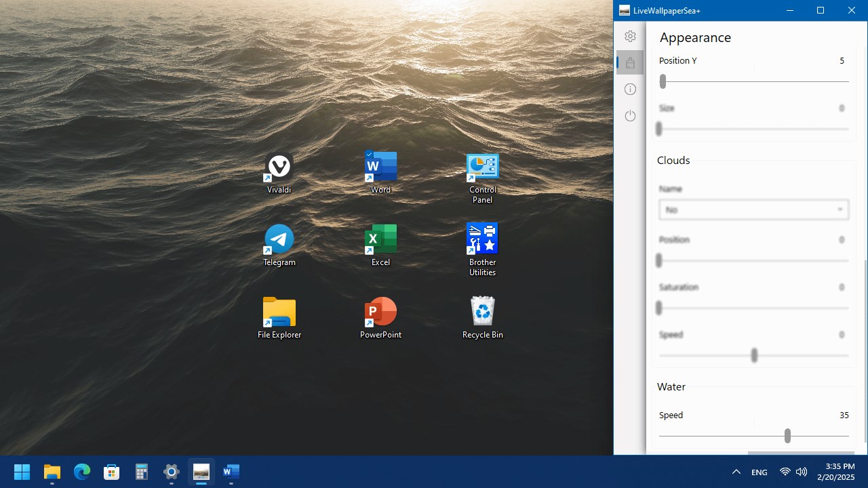Expand the Clouds Name dropdown
The image size is (868, 488).
click(754, 209)
